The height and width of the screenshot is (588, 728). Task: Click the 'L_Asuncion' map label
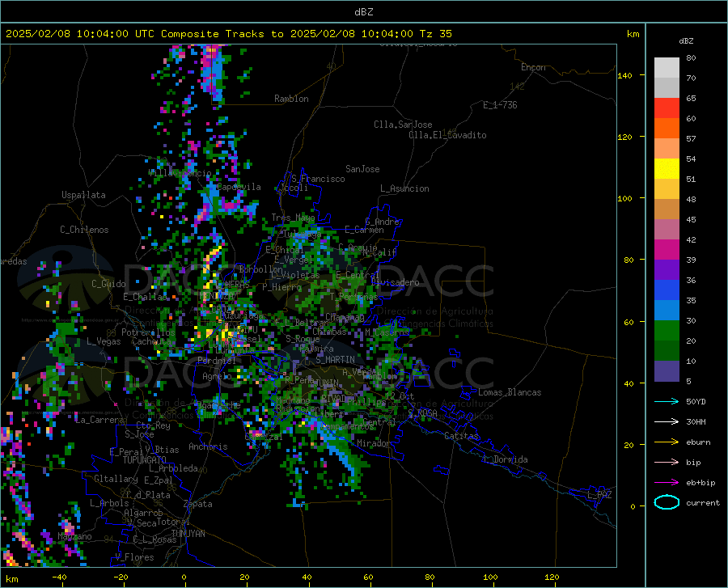pos(404,188)
